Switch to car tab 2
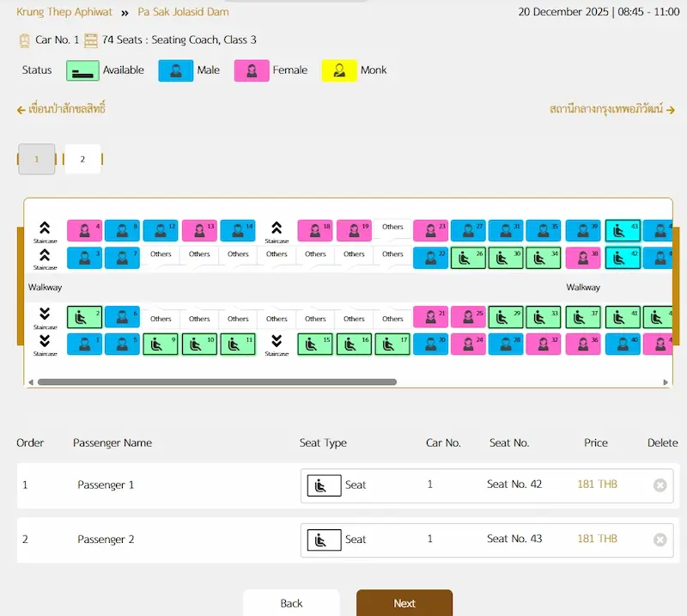687x616 pixels. coord(82,159)
